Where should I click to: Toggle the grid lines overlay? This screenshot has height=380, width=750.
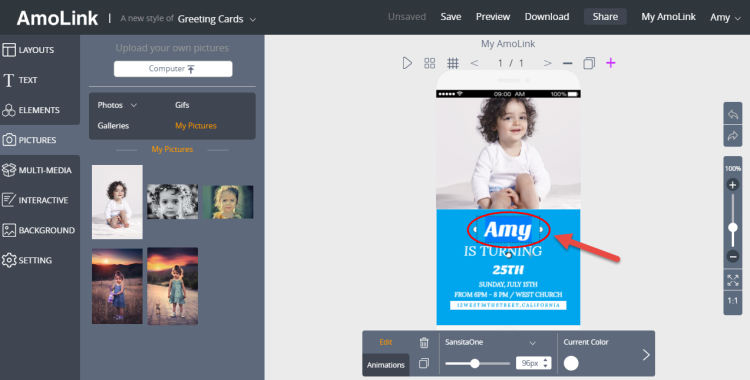pyautogui.click(x=452, y=63)
